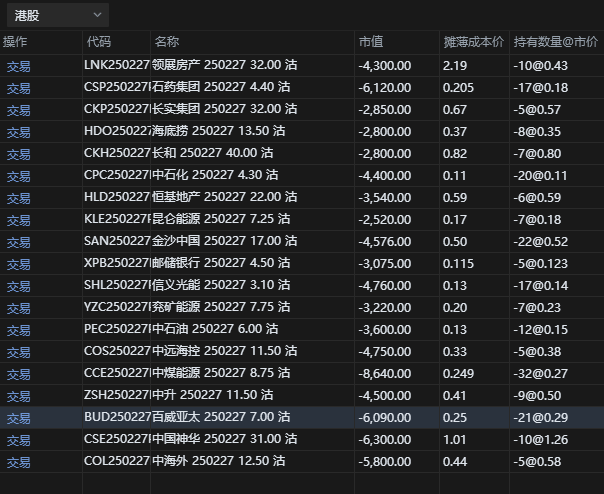Select code SAN250227 cell

click(x=117, y=241)
